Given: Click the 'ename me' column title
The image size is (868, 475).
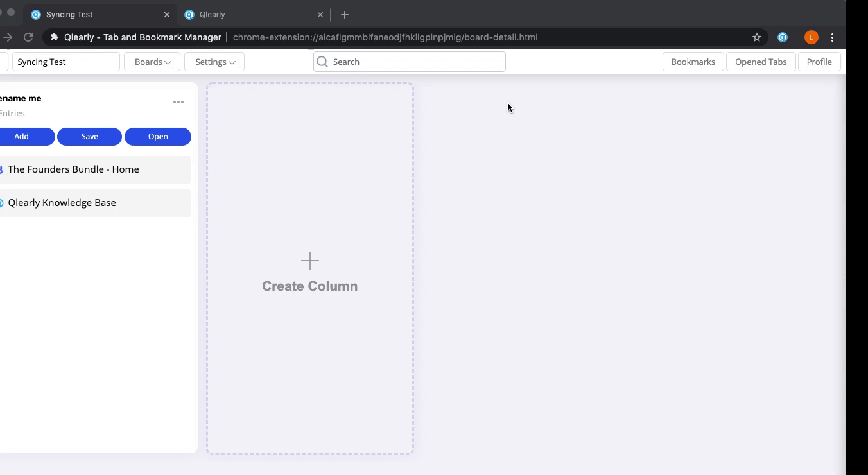Looking at the screenshot, I should pyautogui.click(x=21, y=98).
